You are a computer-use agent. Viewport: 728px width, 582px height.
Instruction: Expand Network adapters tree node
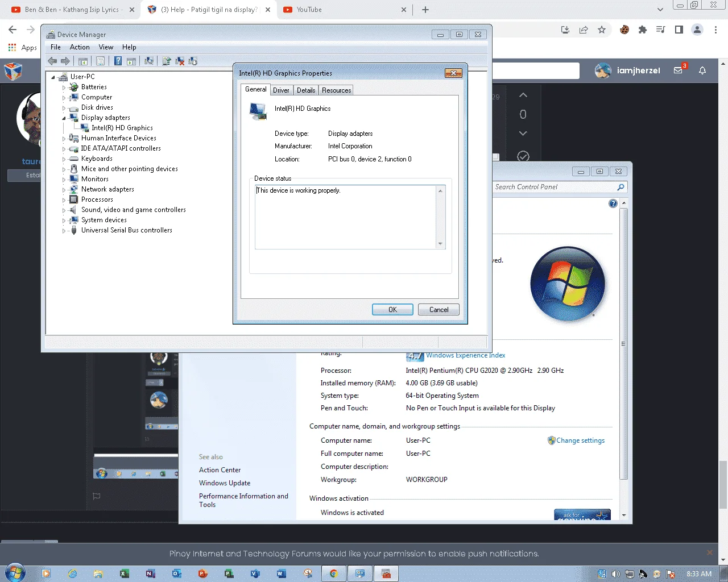coord(64,190)
